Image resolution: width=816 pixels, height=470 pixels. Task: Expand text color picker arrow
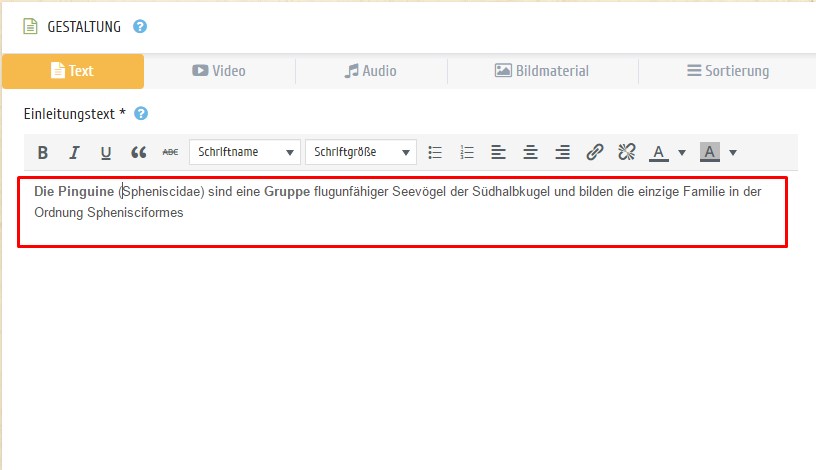pos(682,153)
